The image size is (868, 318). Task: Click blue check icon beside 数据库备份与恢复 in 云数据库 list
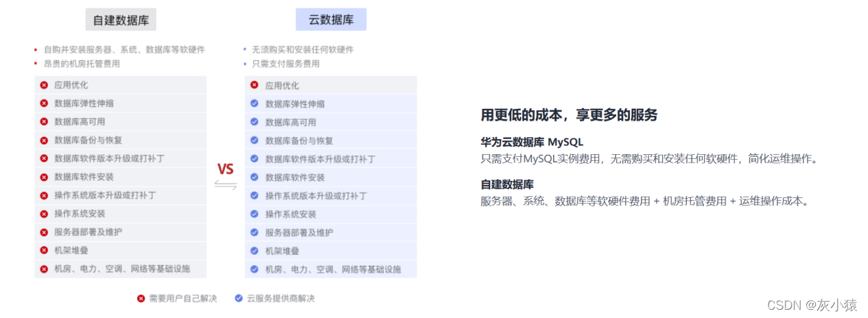pos(255,140)
